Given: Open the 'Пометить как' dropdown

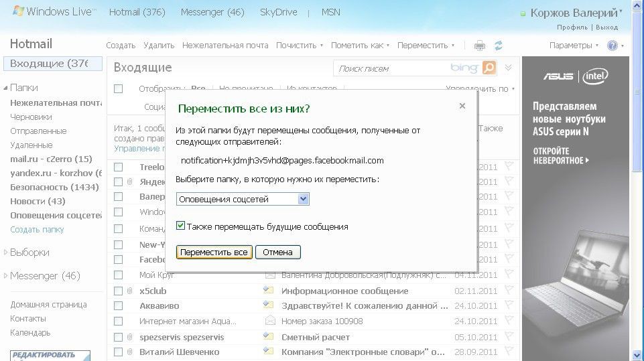Looking at the screenshot, I should pos(360,46).
